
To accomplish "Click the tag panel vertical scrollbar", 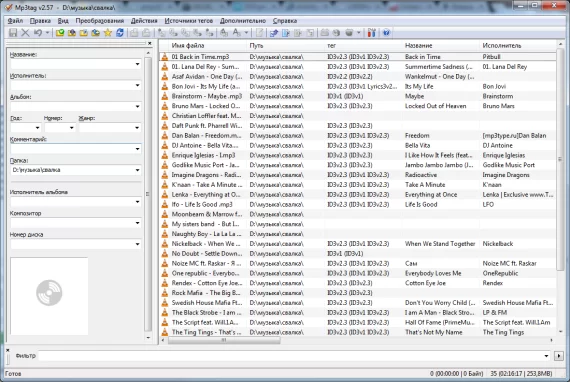I will [148, 194].
